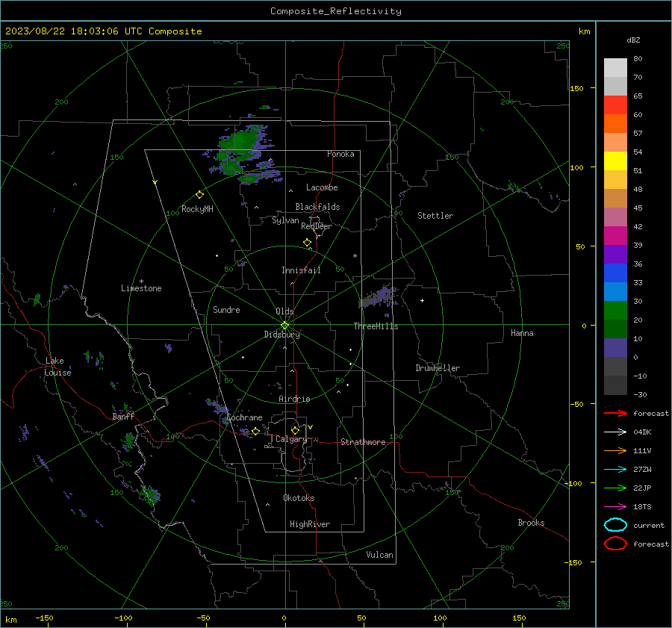Click the Blackfalds city label

click(317, 207)
